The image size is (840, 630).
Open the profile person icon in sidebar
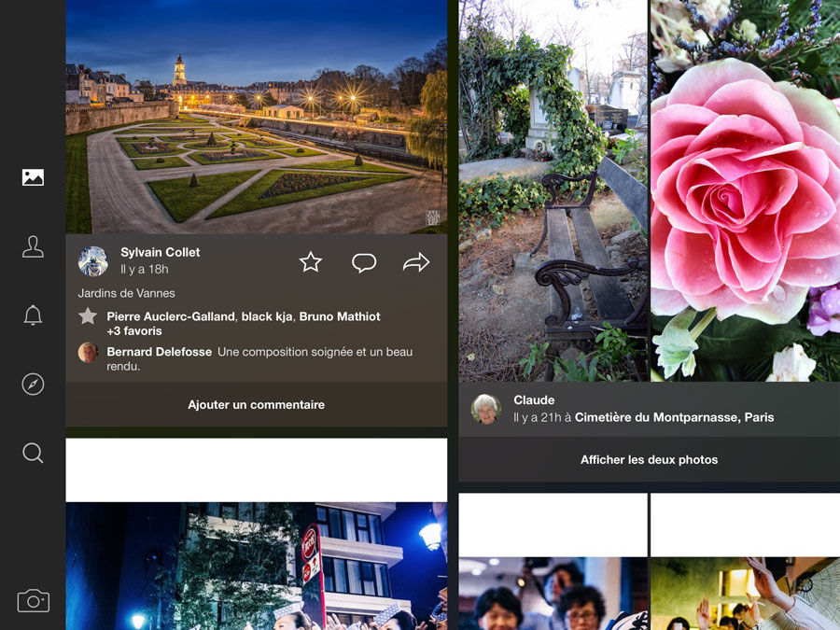coord(33,247)
